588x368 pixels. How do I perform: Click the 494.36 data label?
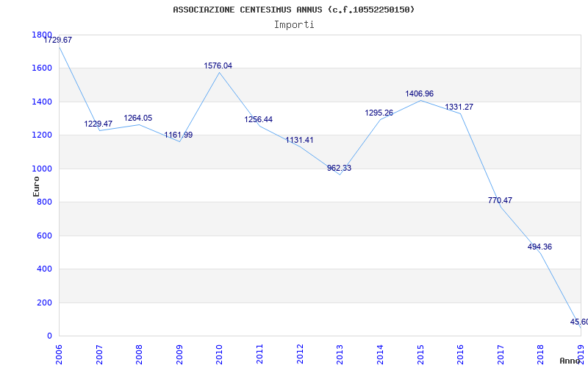point(539,247)
